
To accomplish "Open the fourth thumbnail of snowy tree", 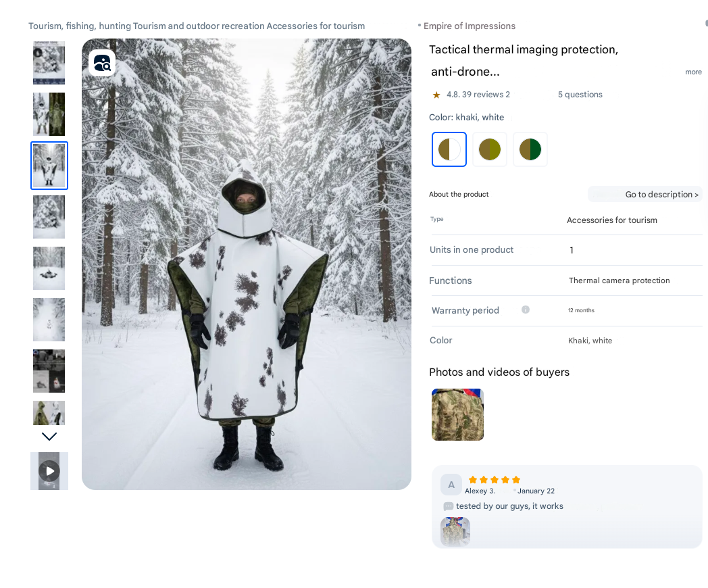I will click(49, 217).
